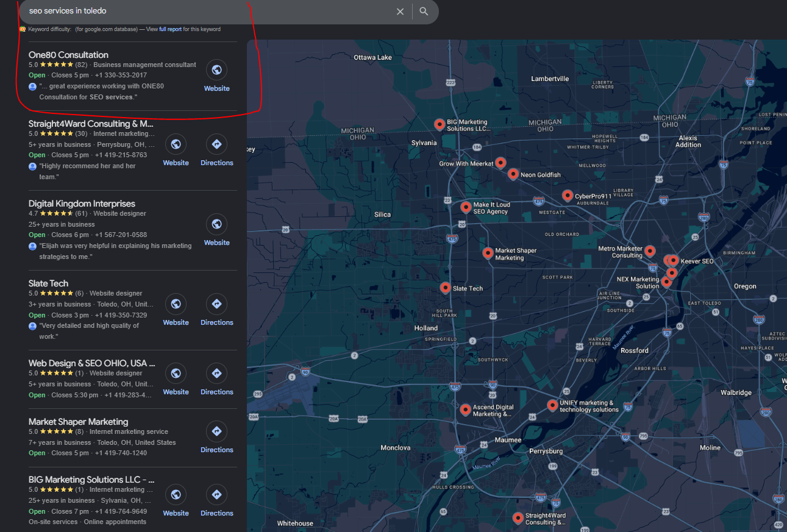Screen dimensions: 787x532
Task: Click the Neon Goldfish map pin
Action: tap(513, 174)
